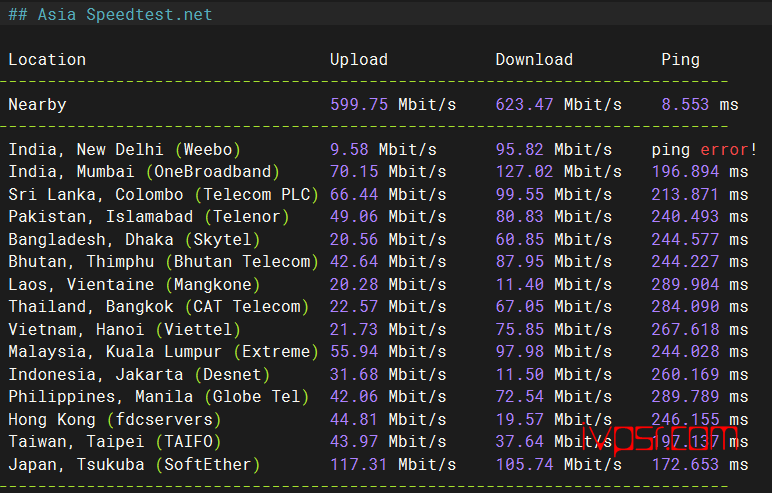Click Bangkok upload 22.57 Mbit/s

pyautogui.click(x=388, y=306)
